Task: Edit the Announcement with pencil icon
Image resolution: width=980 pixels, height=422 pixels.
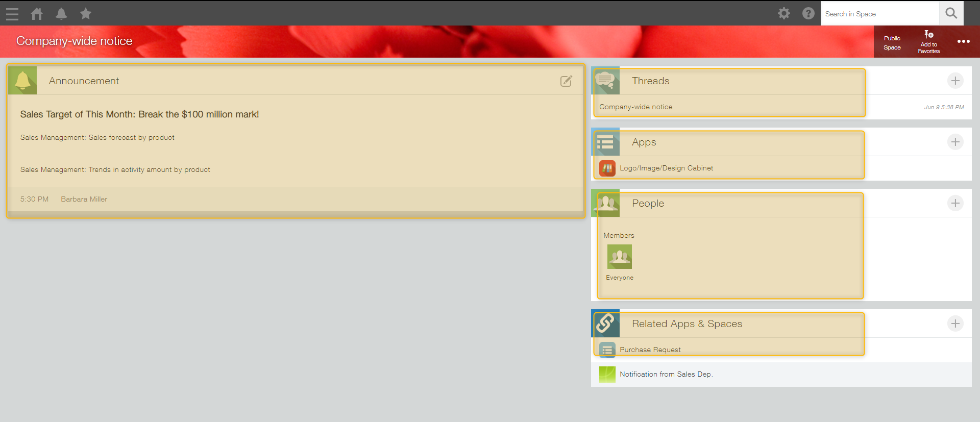Action: pyautogui.click(x=566, y=81)
